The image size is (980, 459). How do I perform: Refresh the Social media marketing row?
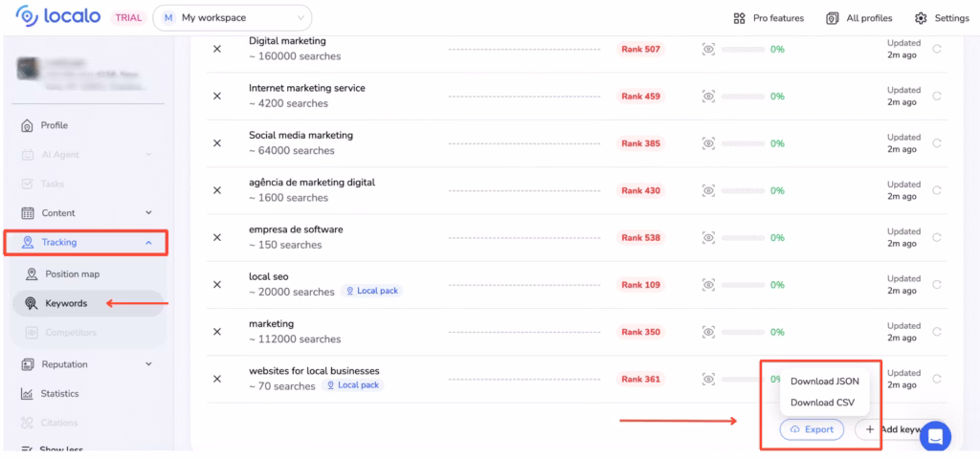point(937,143)
